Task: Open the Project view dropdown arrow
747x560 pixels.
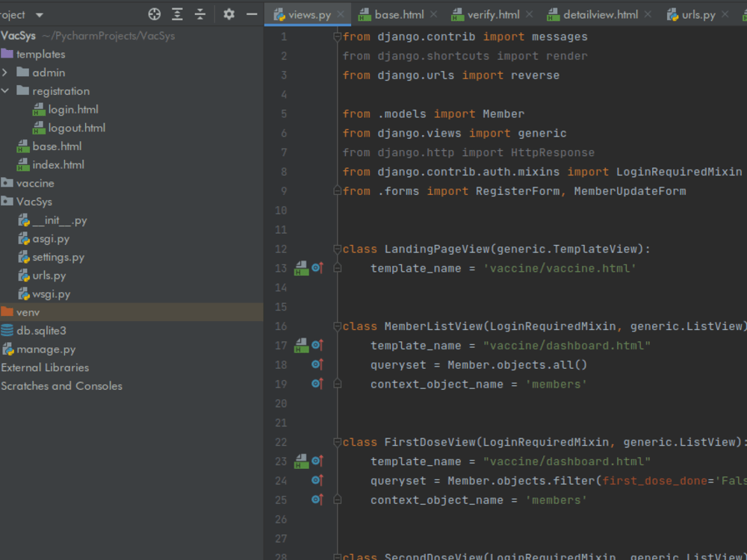Action: (40, 15)
